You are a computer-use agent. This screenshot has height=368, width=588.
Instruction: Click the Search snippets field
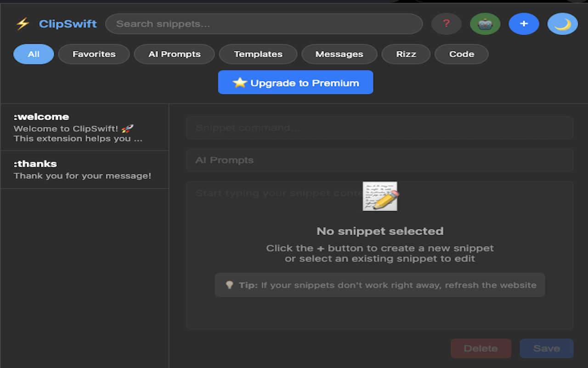coord(264,24)
